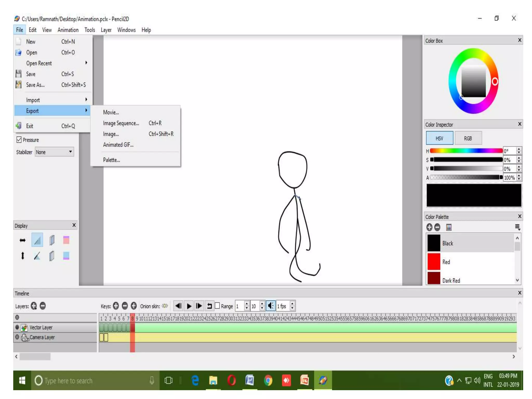532x399 pixels.
Task: Remove a color from the palette
Action: [x=437, y=227]
